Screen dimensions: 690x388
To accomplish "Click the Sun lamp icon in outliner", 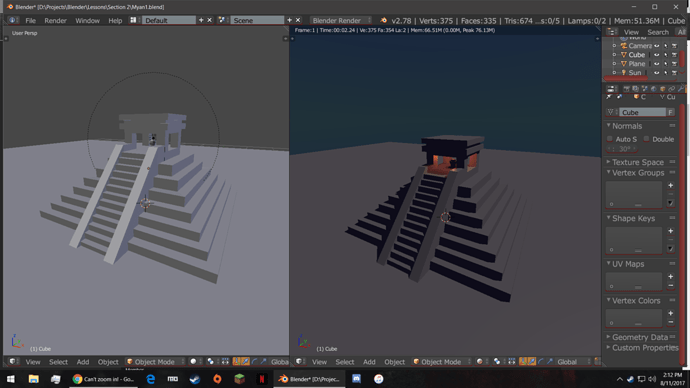I will (624, 73).
